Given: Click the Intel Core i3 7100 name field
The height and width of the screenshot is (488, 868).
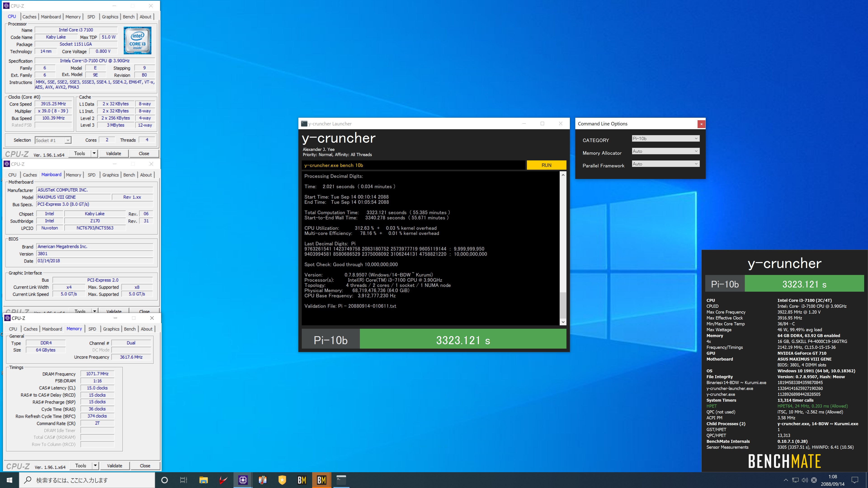Looking at the screenshot, I should 76,30.
